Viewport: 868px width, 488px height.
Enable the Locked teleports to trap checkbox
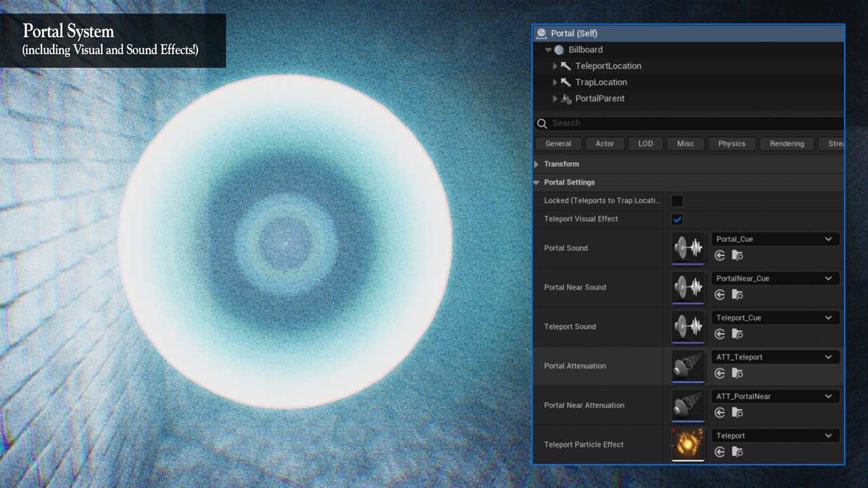(677, 201)
